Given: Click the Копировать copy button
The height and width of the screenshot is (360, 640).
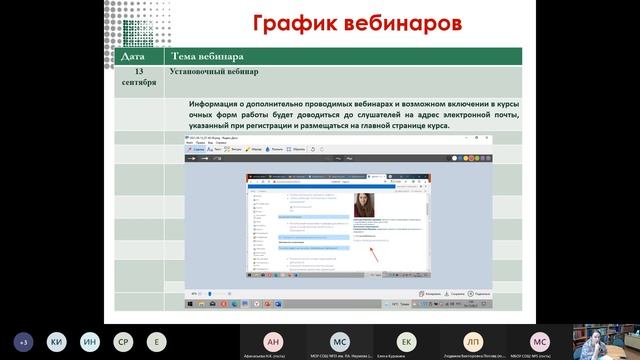Looking at the screenshot, I should 430,294.
